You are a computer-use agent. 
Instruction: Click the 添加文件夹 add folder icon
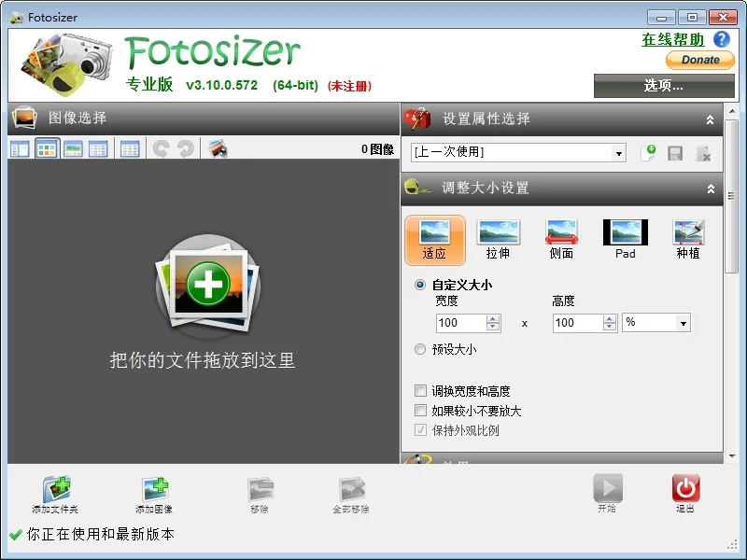tap(56, 488)
